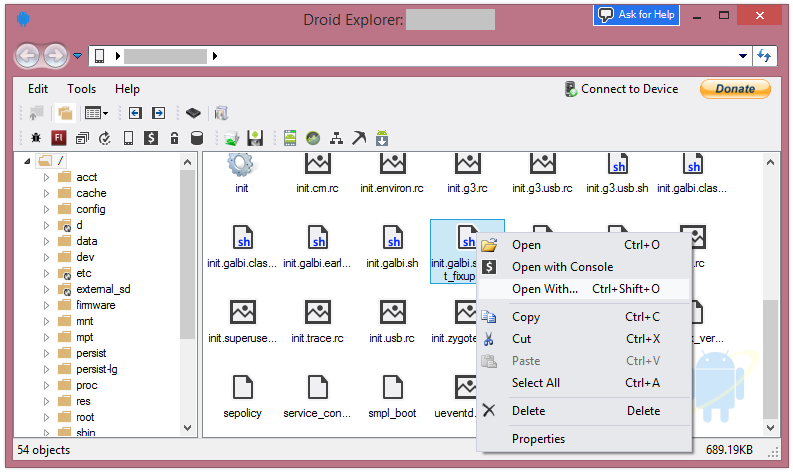Choose Select All from context menu
This screenshot has height=473, width=793.
(x=584, y=383)
